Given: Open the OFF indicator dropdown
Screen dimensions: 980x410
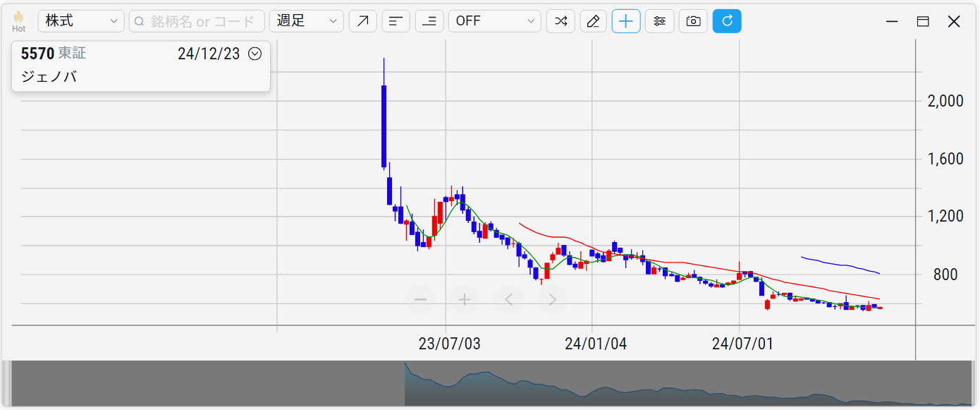Looking at the screenshot, I should (x=495, y=21).
